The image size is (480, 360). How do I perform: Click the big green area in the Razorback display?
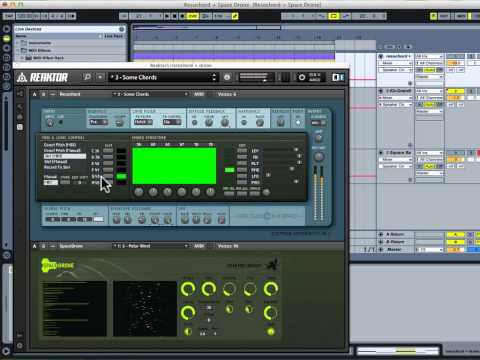[x=174, y=166]
